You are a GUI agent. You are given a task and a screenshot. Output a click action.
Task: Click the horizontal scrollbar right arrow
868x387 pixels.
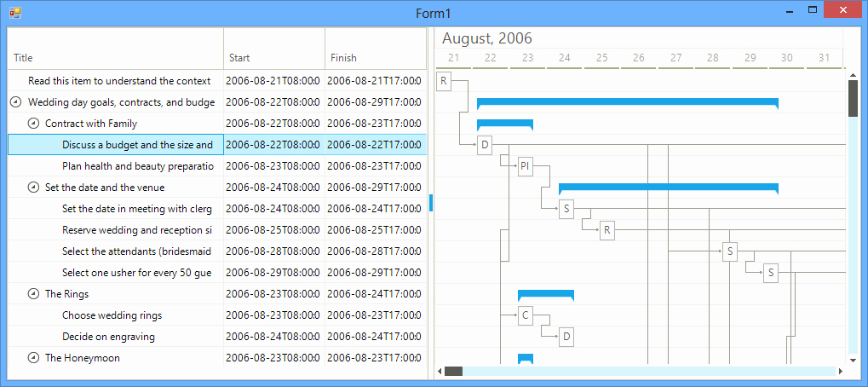[841, 371]
